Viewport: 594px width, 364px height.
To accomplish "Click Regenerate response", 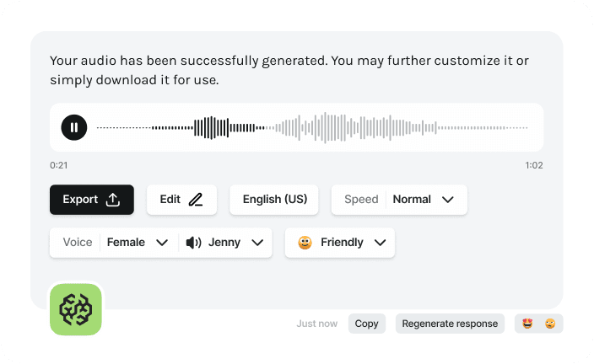I will 450,324.
